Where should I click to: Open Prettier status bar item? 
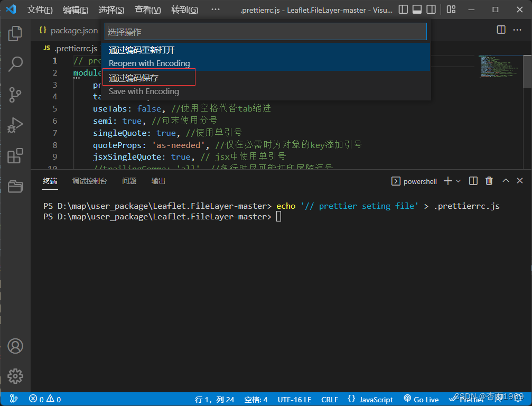[x=467, y=400]
